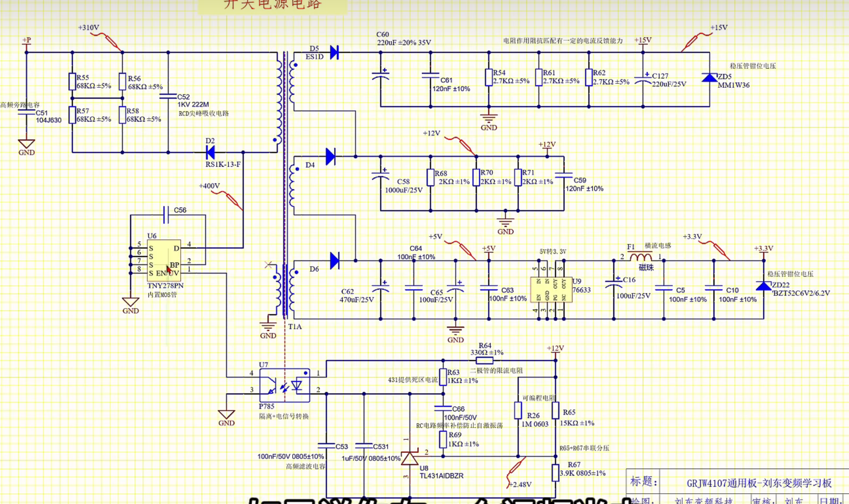Select the D5 diode symbol
This screenshot has height=504, width=849.
click(x=334, y=52)
